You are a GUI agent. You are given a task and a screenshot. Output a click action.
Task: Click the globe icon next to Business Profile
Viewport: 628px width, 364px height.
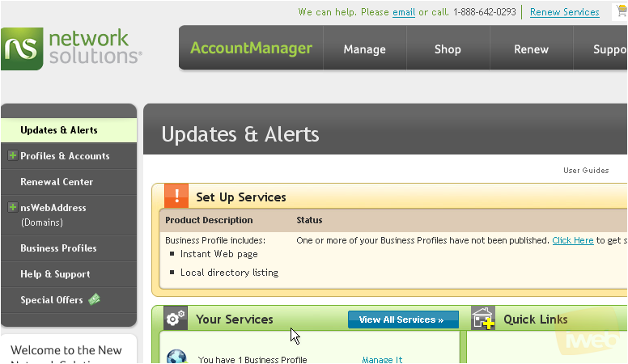coord(176,357)
